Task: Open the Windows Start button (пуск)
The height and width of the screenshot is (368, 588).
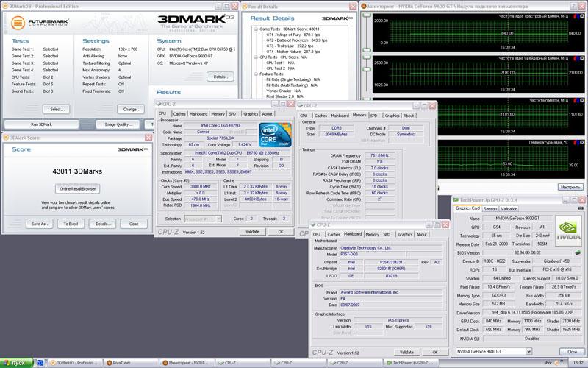Action: (x=16, y=363)
